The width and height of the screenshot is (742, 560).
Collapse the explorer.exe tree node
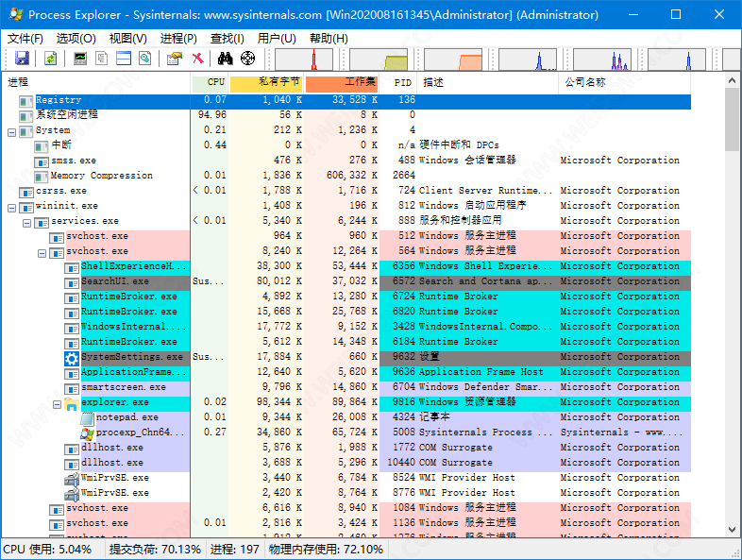[x=58, y=404]
